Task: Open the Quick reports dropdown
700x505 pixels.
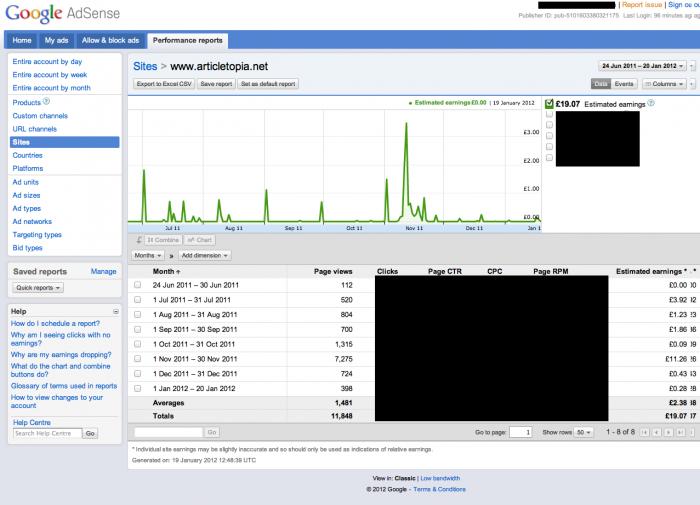Action: click(x=38, y=288)
